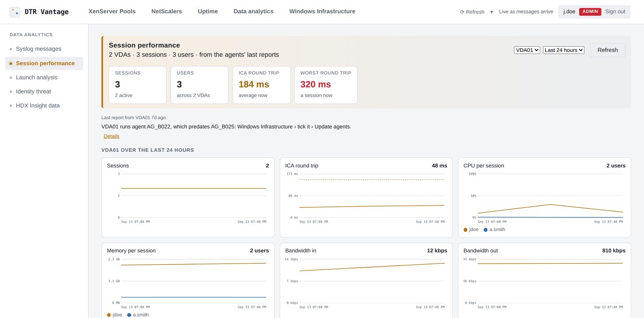Click the DTR Vantage logo icon
The width and height of the screenshot is (644, 318).
[x=15, y=12]
